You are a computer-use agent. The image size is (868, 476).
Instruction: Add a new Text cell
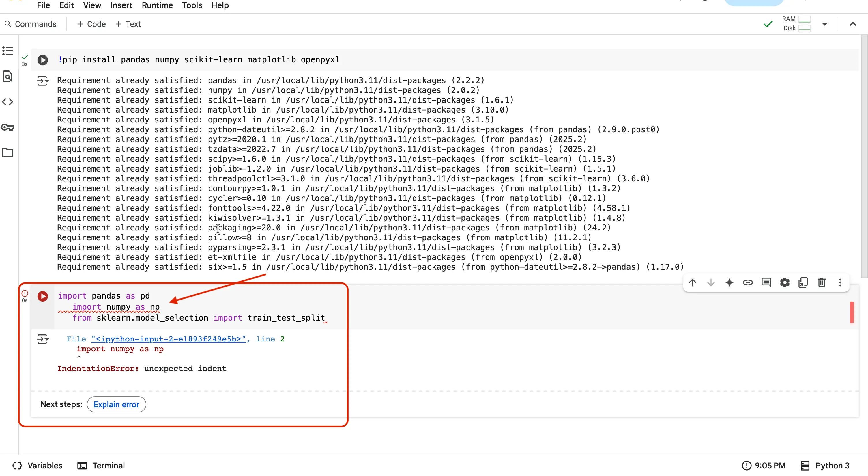[128, 24]
